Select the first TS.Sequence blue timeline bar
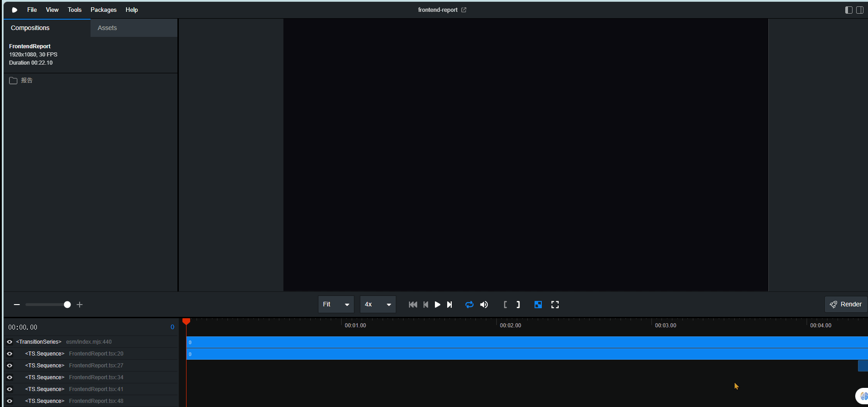The image size is (868, 407). tap(527, 354)
